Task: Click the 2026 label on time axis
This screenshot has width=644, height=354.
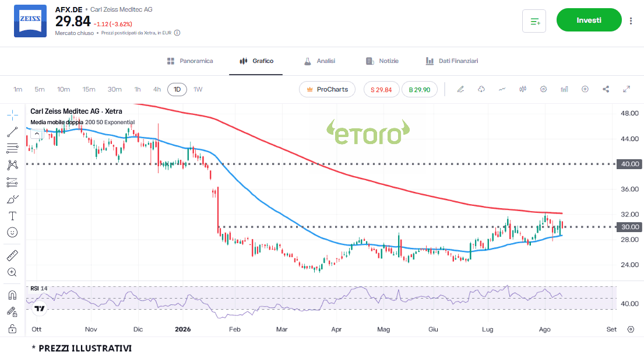Action: 183,330
